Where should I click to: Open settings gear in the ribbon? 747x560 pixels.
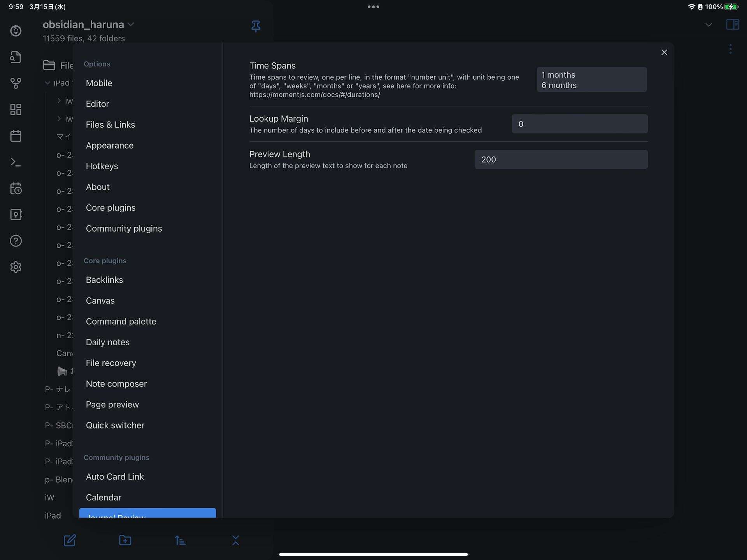(16, 267)
